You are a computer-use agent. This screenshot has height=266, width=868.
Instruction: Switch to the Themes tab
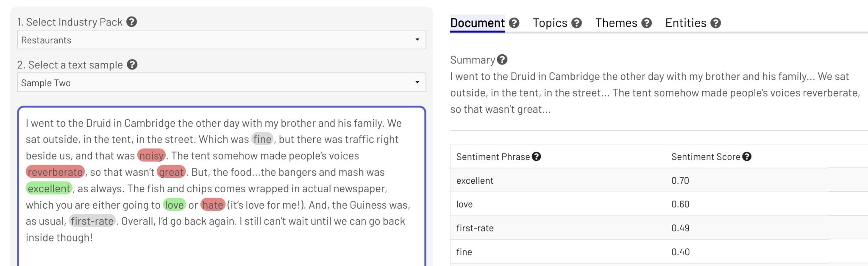tap(616, 23)
